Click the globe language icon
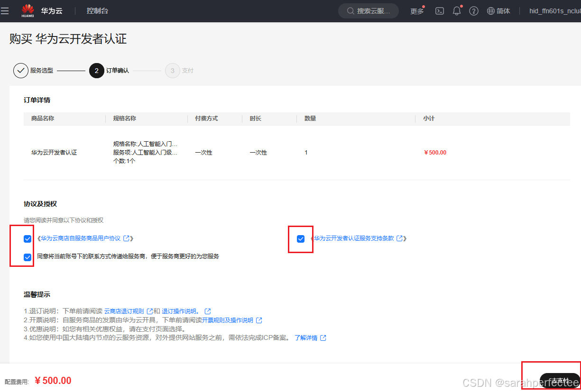 (491, 11)
